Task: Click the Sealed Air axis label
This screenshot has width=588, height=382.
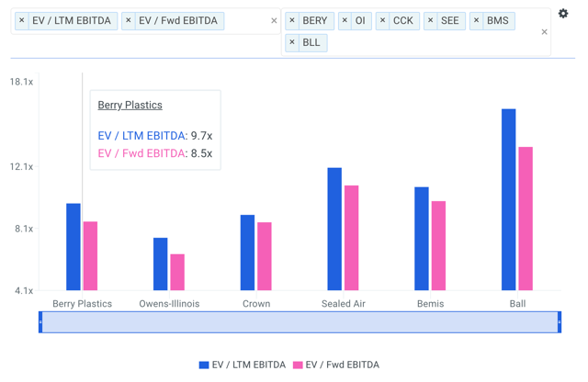Action: point(343,304)
